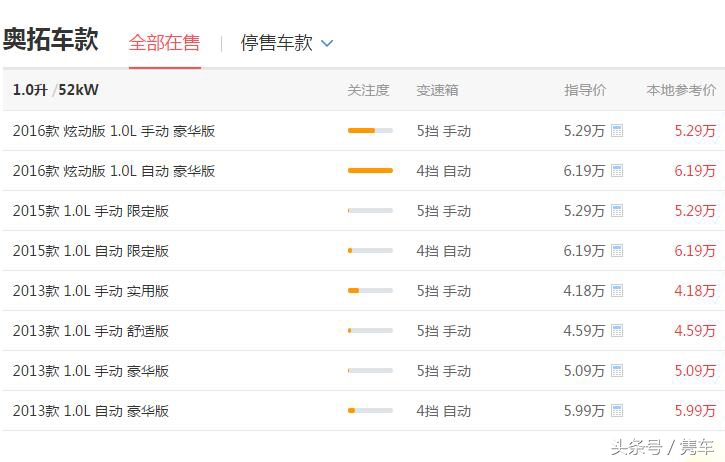Viewport: 725px width, 462px height.
Task: View local price 6.19万 for 2016款 自动 豪华版
Action: click(694, 171)
